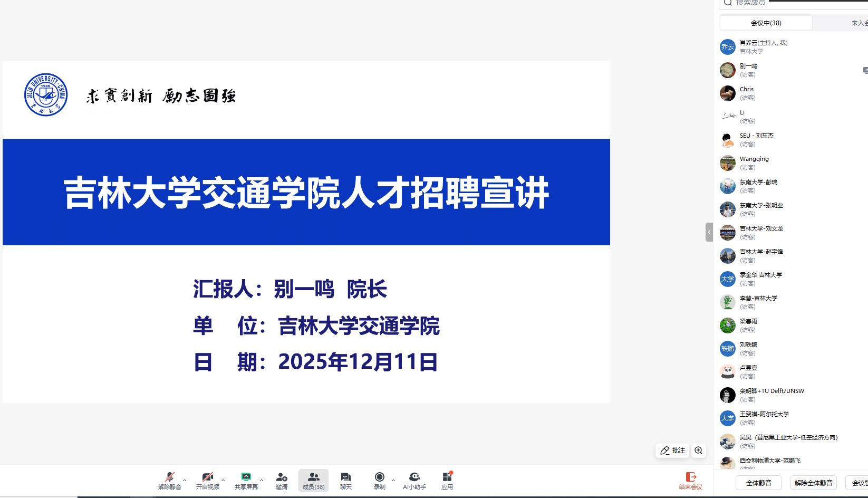Screen dimensions: 868x498
Task: Expand video options arrow next to 开启视频
Action: click(x=223, y=480)
